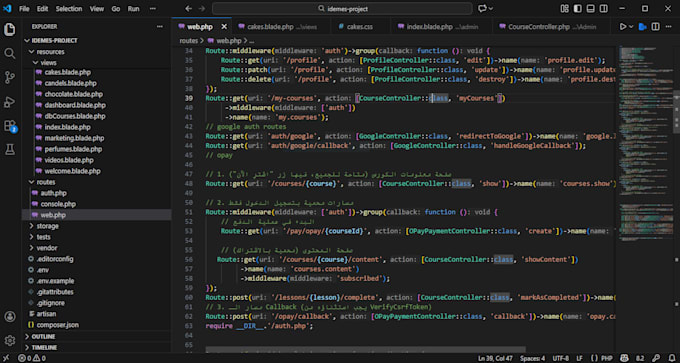
Task: Click the routes breadcrumb segment
Action: pos(189,41)
